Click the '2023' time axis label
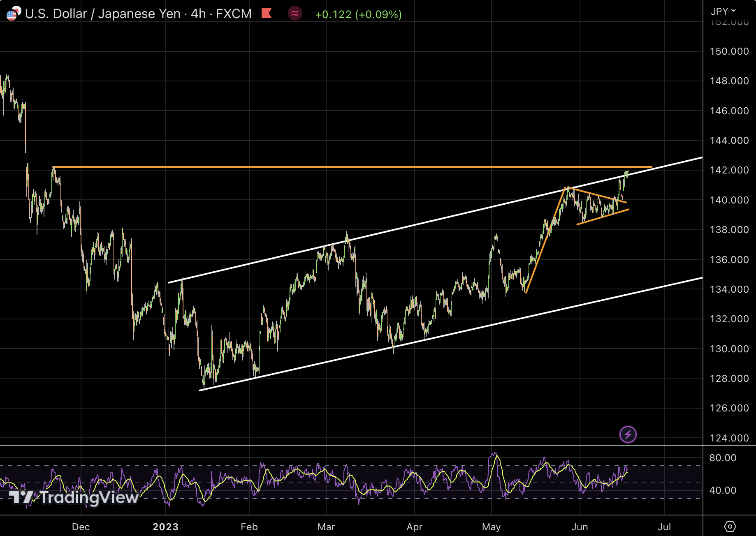This screenshot has height=536, width=756. [x=165, y=527]
